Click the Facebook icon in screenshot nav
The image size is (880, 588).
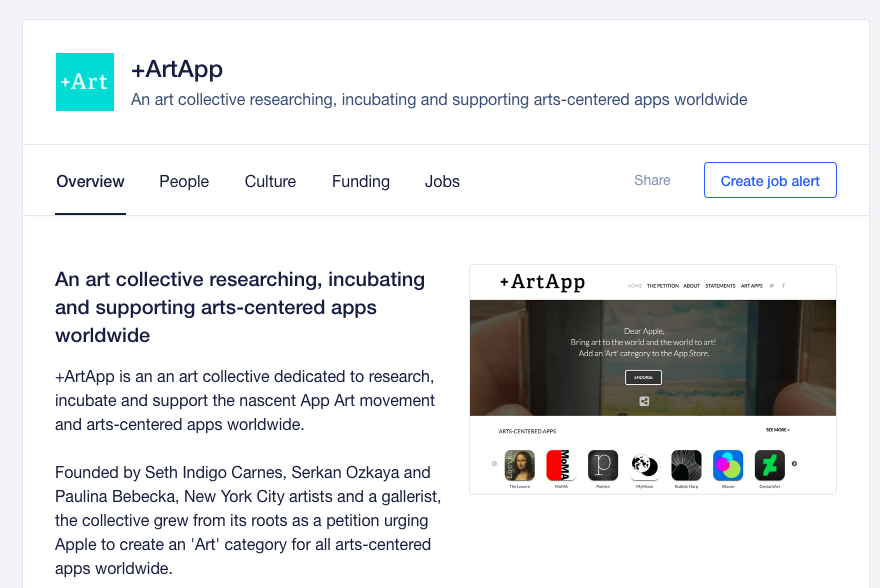783,286
